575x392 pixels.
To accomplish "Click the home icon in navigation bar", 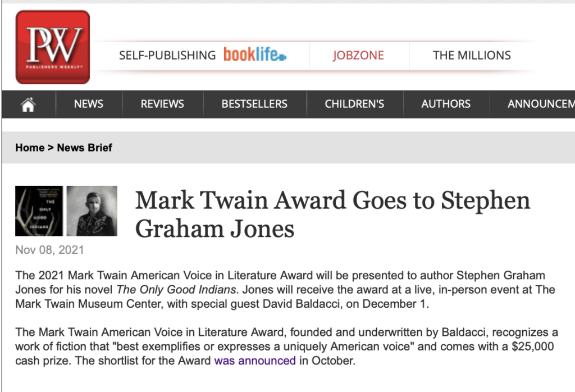I will 28,104.
